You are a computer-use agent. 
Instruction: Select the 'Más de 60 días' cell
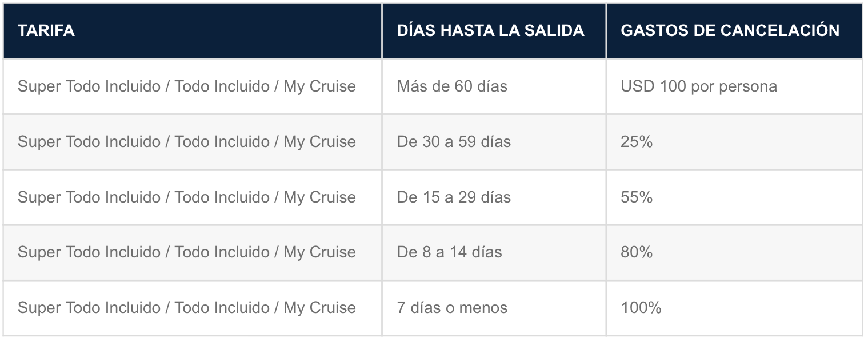(494, 86)
